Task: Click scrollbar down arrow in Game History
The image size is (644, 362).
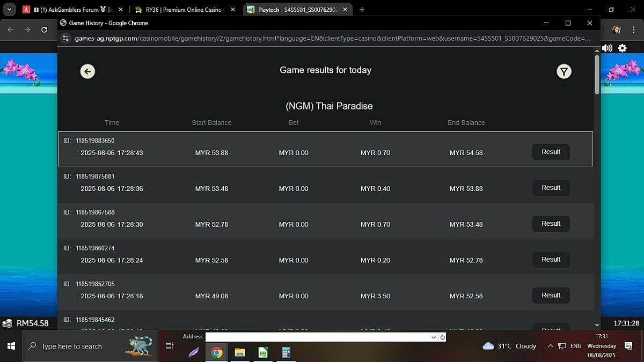Action: click(x=597, y=325)
